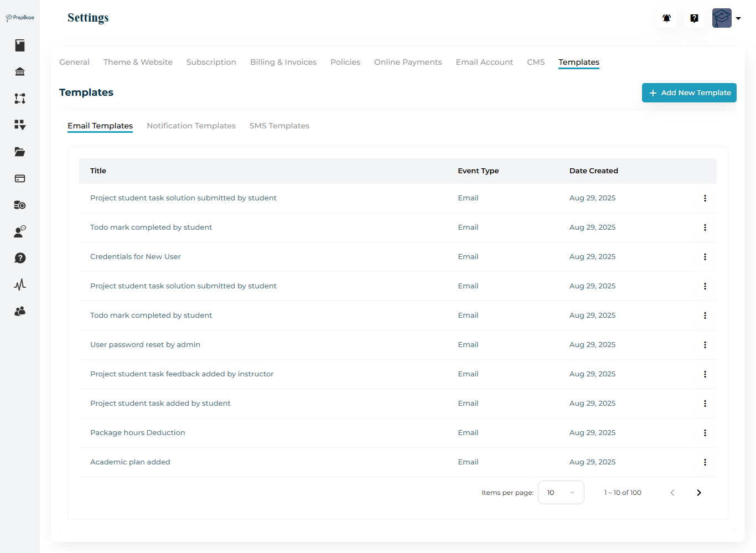Viewport: 756px width, 553px height.
Task: Click the Add New Template button
Action: [x=689, y=93]
